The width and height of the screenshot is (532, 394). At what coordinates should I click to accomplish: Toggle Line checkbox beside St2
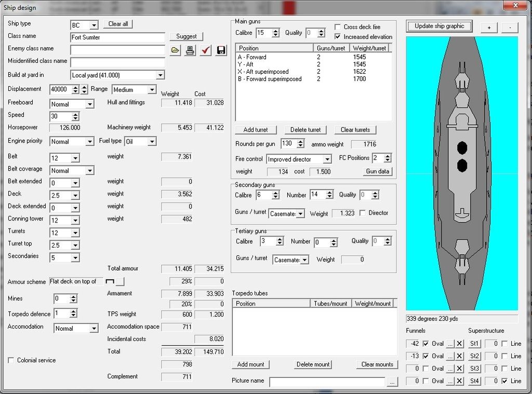pyautogui.click(x=504, y=356)
